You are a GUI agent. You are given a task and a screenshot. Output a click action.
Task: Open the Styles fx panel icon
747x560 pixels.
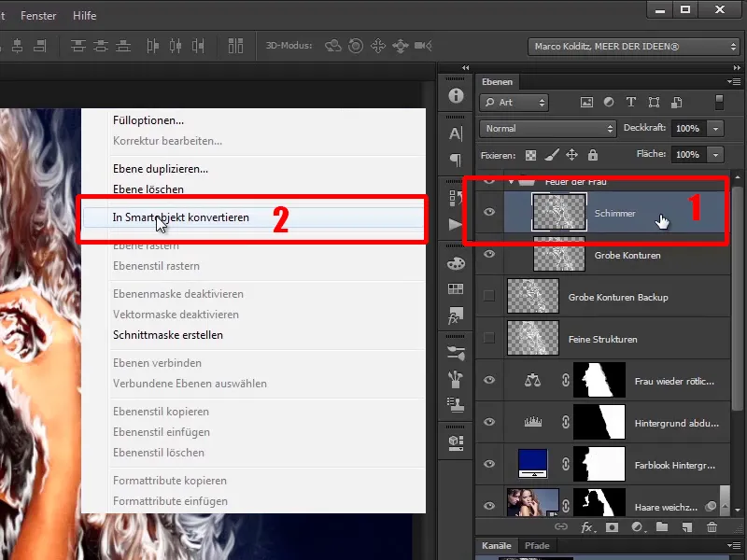pos(454,315)
